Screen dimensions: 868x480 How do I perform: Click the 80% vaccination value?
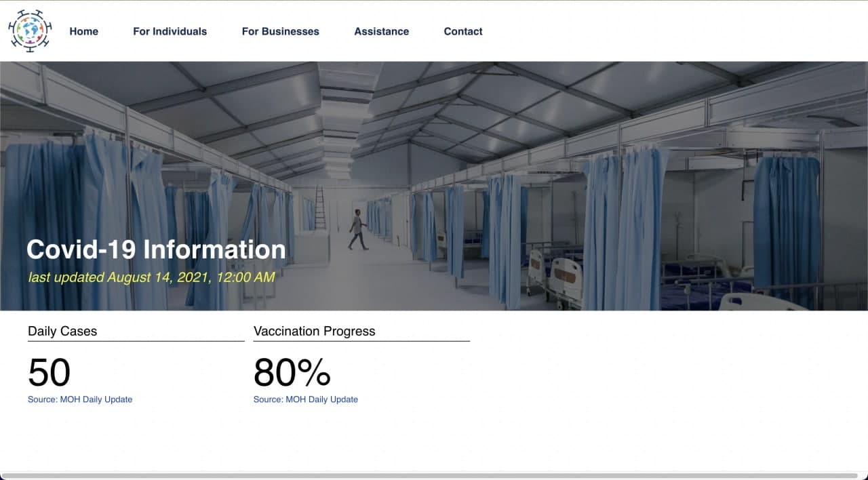(x=292, y=372)
